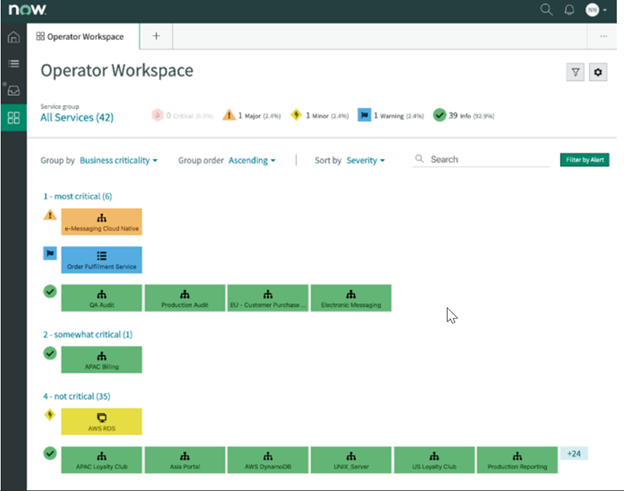Viewport: 624px width, 491px height.
Task: Collapse the '1 - most critical (6)' group
Action: point(78,196)
